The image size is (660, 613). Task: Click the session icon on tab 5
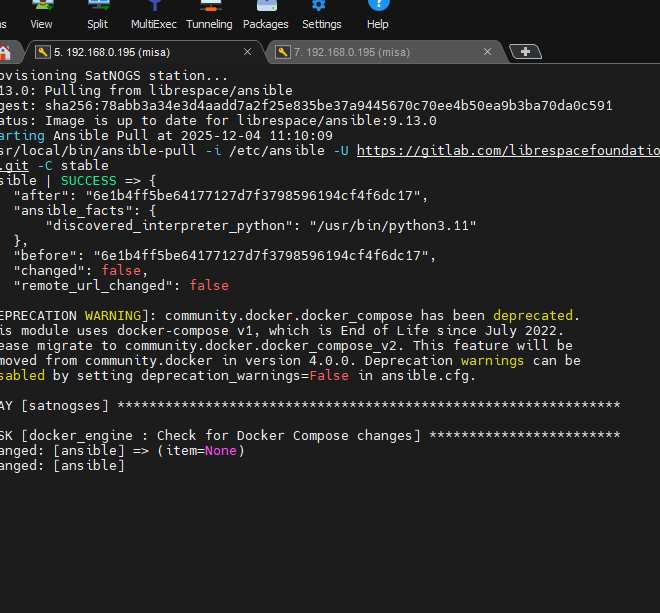click(43, 52)
